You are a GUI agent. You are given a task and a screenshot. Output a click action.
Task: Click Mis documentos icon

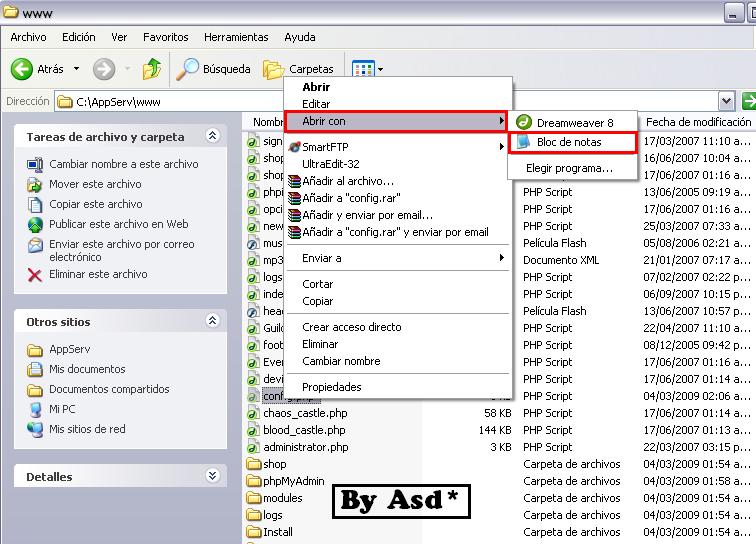click(x=35, y=369)
